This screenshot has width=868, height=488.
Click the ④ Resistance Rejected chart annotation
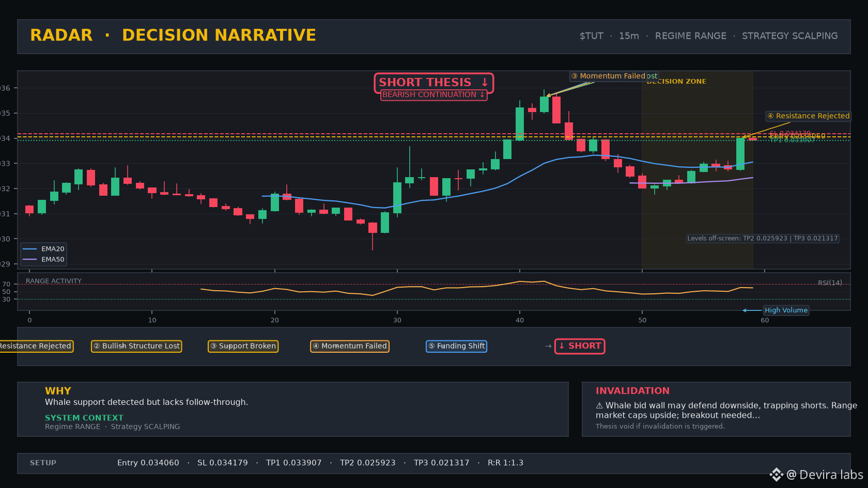[808, 116]
